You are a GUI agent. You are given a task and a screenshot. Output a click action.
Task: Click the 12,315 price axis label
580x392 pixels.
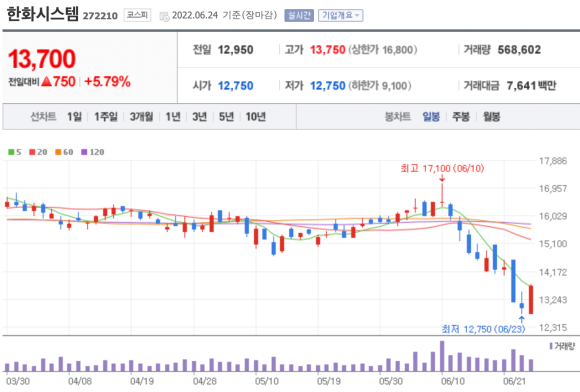click(x=553, y=328)
